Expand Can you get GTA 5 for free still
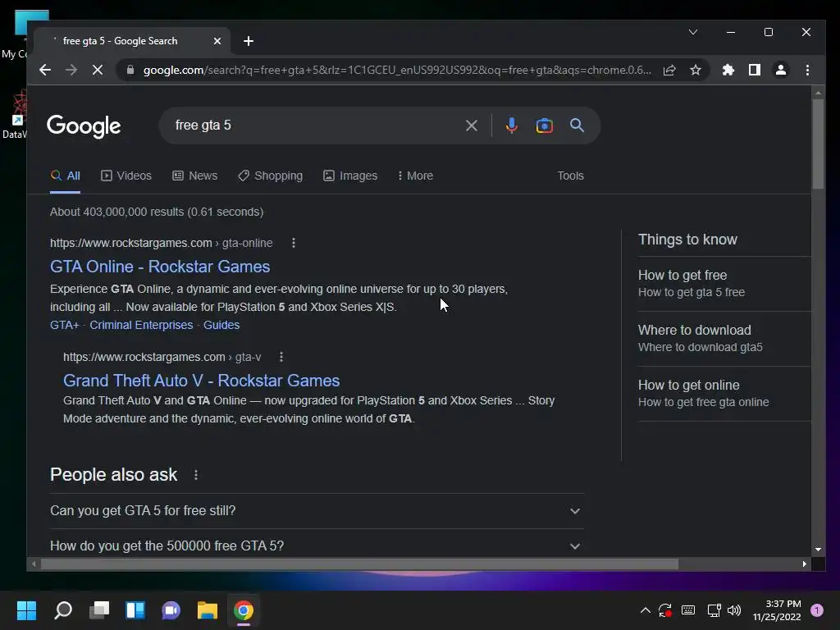Screen dimensions: 840x630 pyautogui.click(x=317, y=511)
